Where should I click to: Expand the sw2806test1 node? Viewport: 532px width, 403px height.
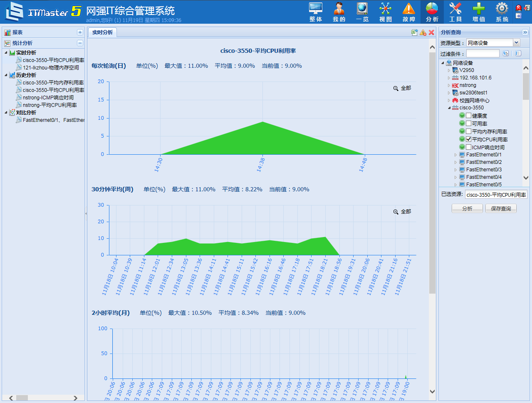point(449,93)
